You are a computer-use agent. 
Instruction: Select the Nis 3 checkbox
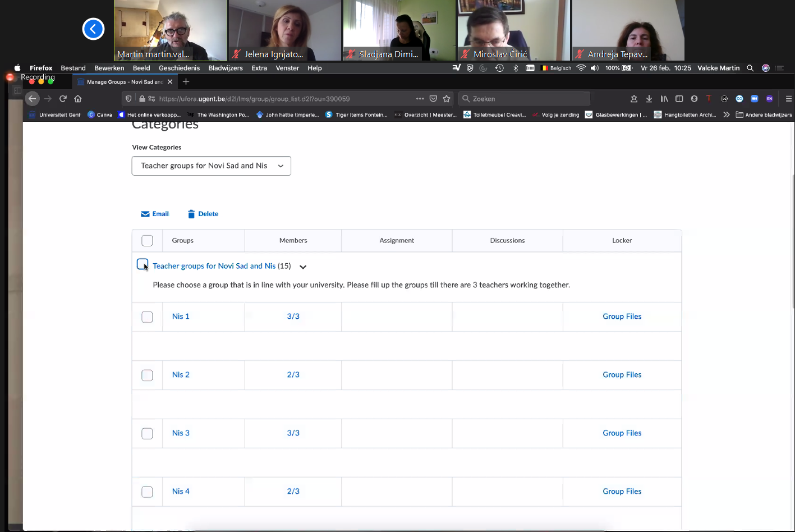(x=147, y=434)
